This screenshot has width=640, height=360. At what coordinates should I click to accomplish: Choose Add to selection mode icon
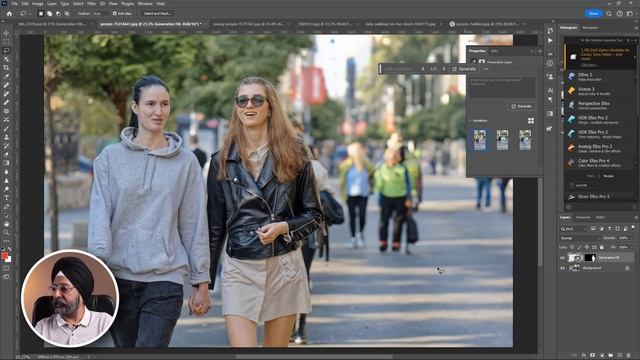(x=49, y=13)
